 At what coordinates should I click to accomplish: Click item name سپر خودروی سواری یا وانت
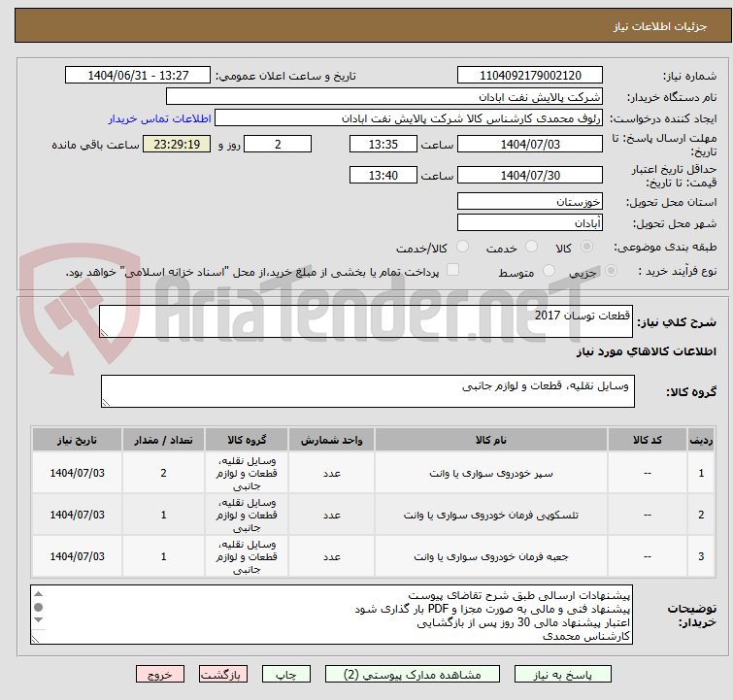tap(491, 473)
